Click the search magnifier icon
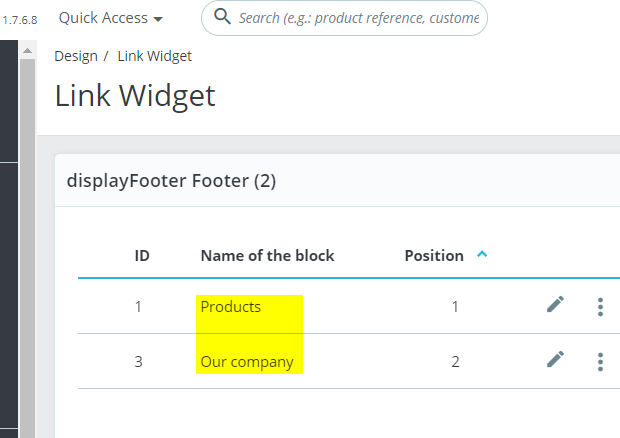620x438 pixels. click(222, 18)
